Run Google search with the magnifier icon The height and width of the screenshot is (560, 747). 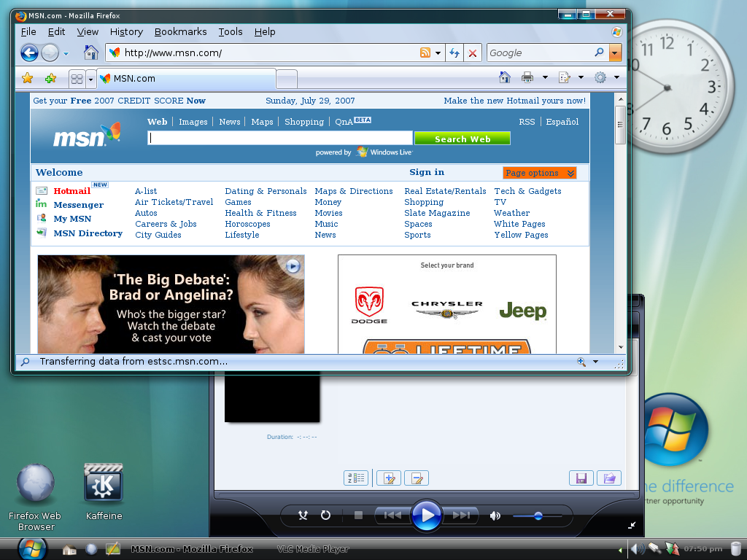coord(600,52)
